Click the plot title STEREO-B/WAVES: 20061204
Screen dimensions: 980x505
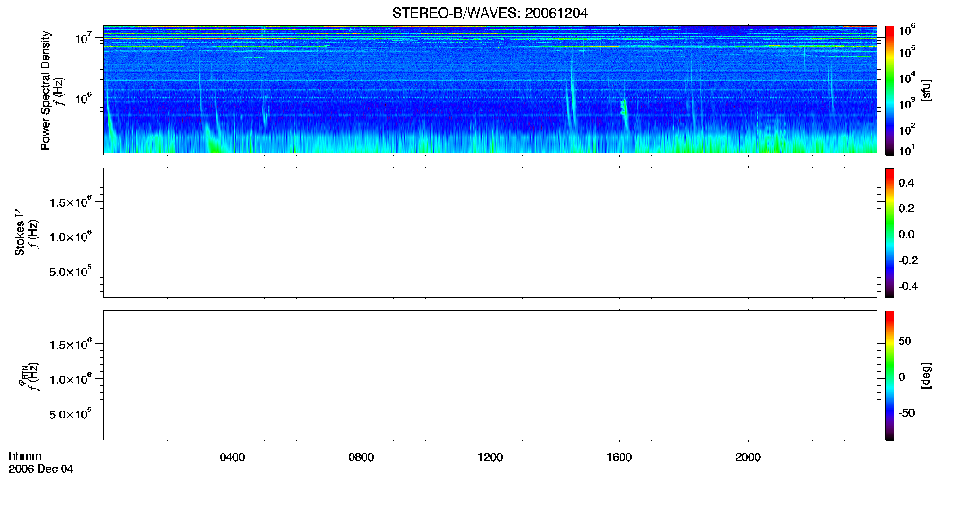click(x=490, y=13)
